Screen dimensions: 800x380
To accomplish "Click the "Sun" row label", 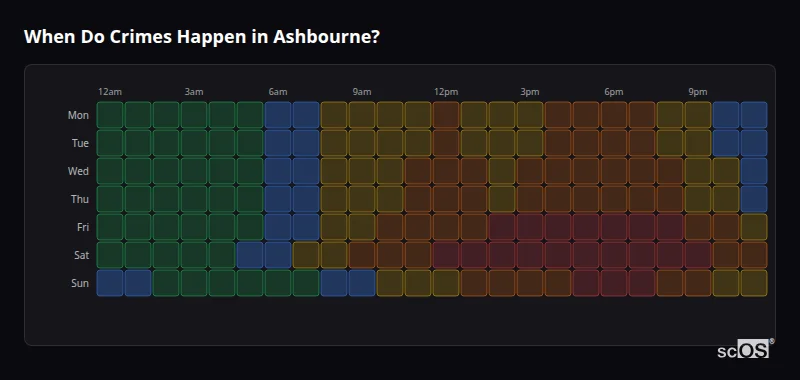I will [x=80, y=284].
